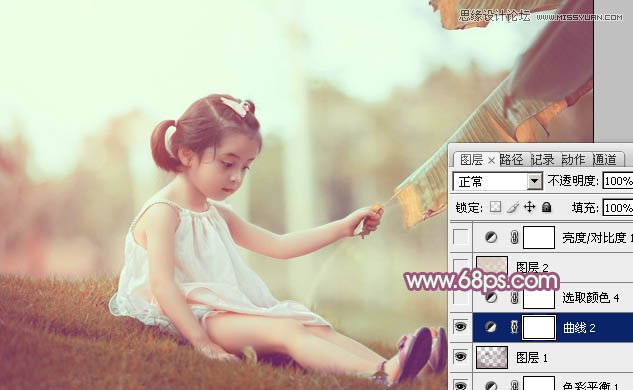
Task: Select the 曲线 2 layer name
Action: pyautogui.click(x=579, y=327)
